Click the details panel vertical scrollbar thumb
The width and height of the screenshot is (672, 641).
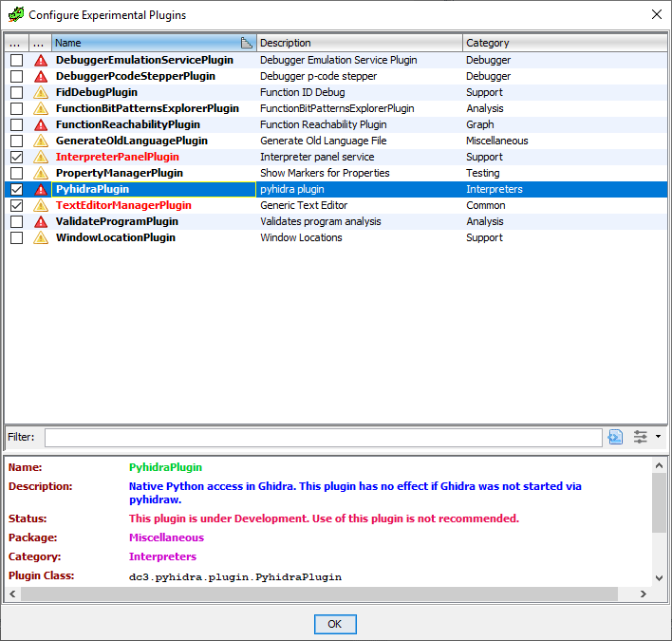(x=659, y=502)
